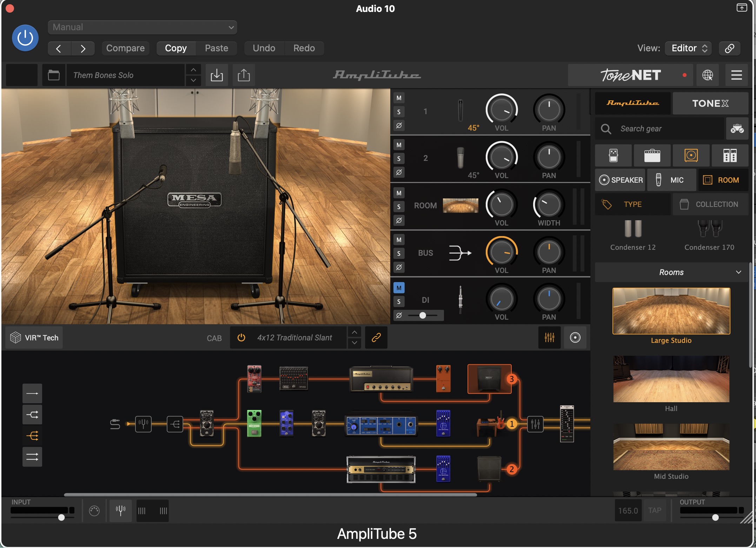Click the Compare button
The image size is (756, 548).
coord(125,48)
